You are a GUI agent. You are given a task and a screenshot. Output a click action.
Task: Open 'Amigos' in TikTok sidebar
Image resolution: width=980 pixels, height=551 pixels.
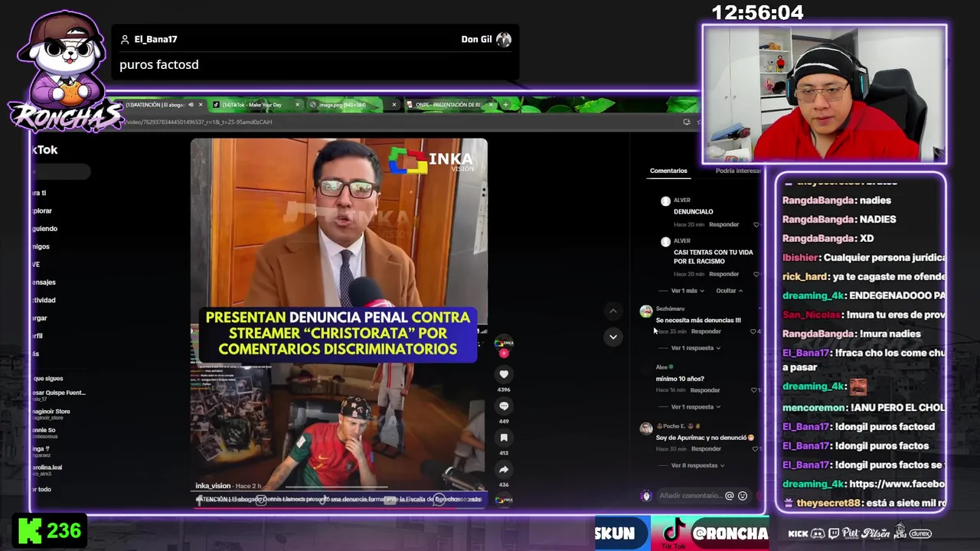pyautogui.click(x=40, y=246)
